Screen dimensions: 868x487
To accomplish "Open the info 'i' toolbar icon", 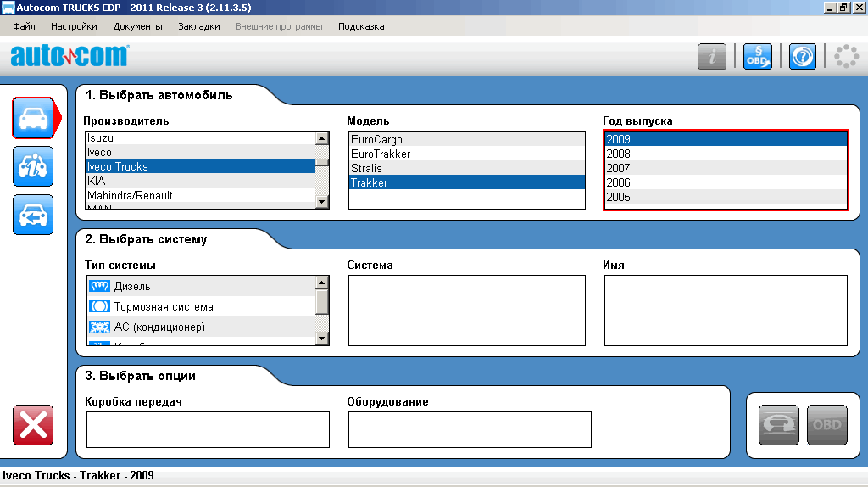I will [712, 57].
